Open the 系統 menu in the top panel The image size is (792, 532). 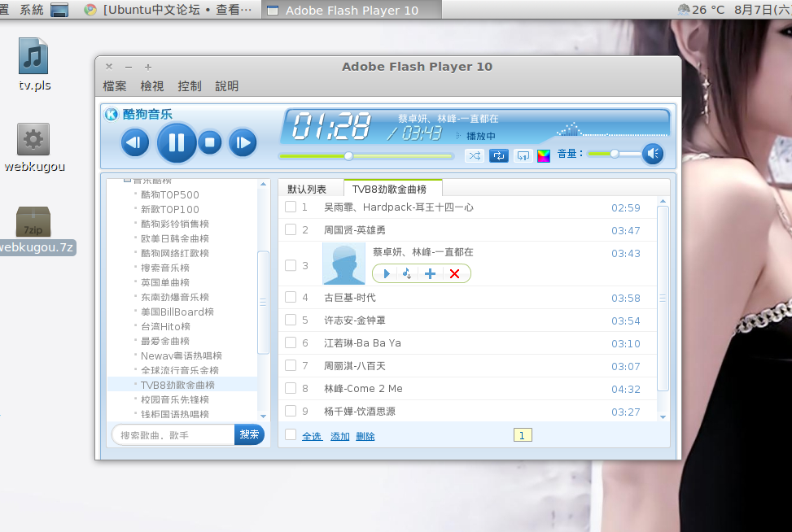31,10
